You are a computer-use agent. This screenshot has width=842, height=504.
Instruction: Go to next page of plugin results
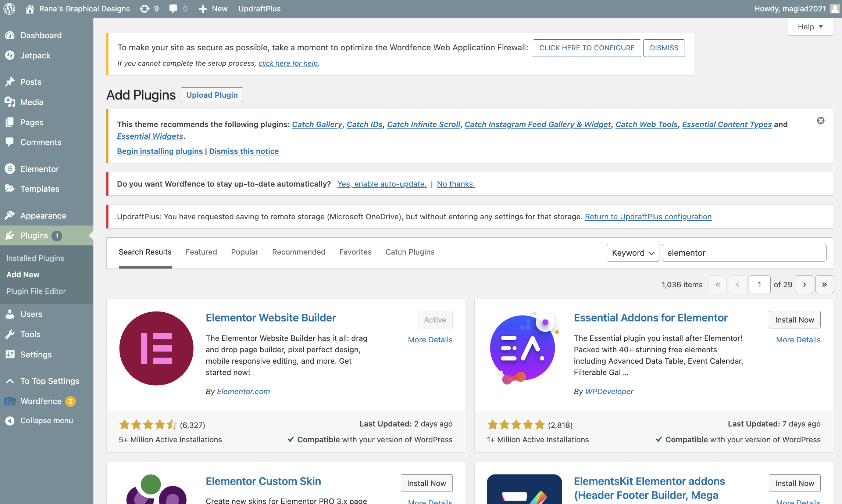[804, 284]
